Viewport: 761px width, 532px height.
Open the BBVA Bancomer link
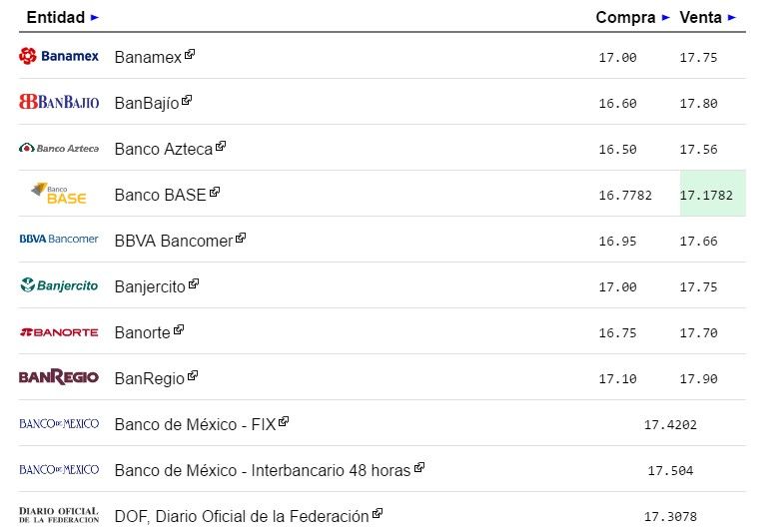(173, 241)
